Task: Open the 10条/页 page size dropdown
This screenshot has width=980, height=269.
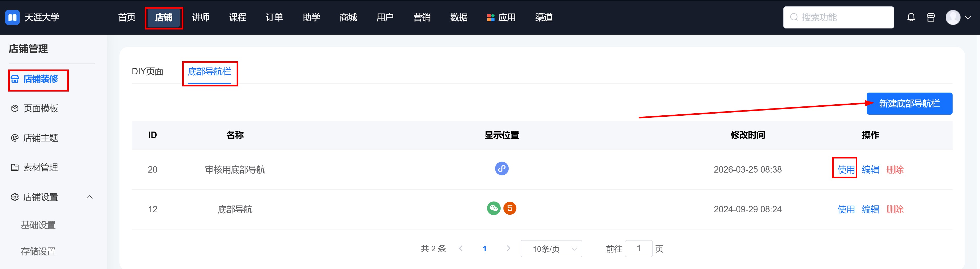Action: 551,249
